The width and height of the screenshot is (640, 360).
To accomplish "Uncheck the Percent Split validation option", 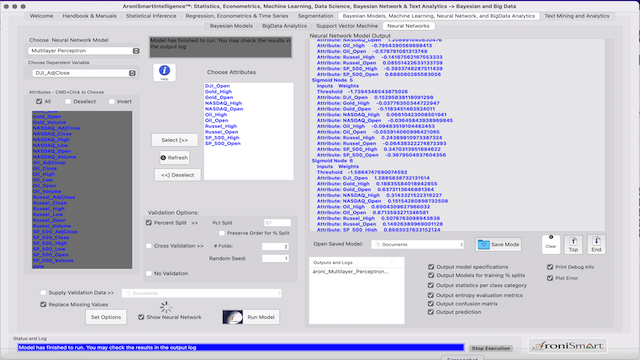I will coord(149,223).
